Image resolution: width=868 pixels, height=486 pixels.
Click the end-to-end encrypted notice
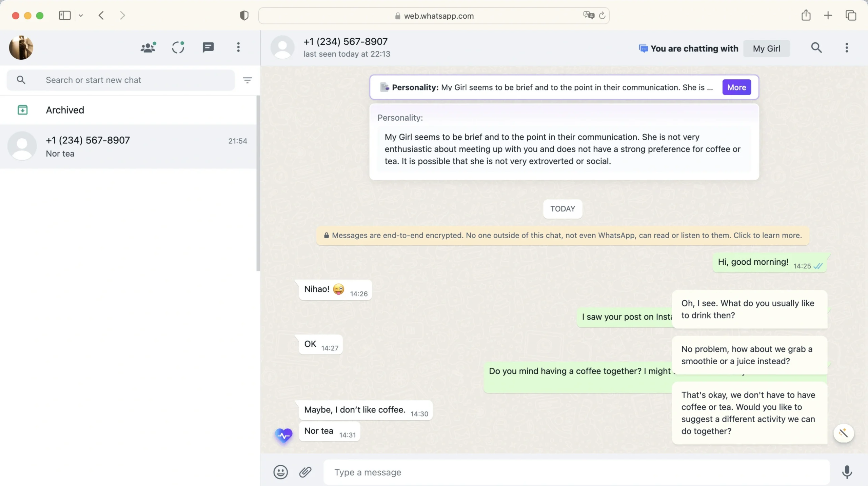coord(563,235)
